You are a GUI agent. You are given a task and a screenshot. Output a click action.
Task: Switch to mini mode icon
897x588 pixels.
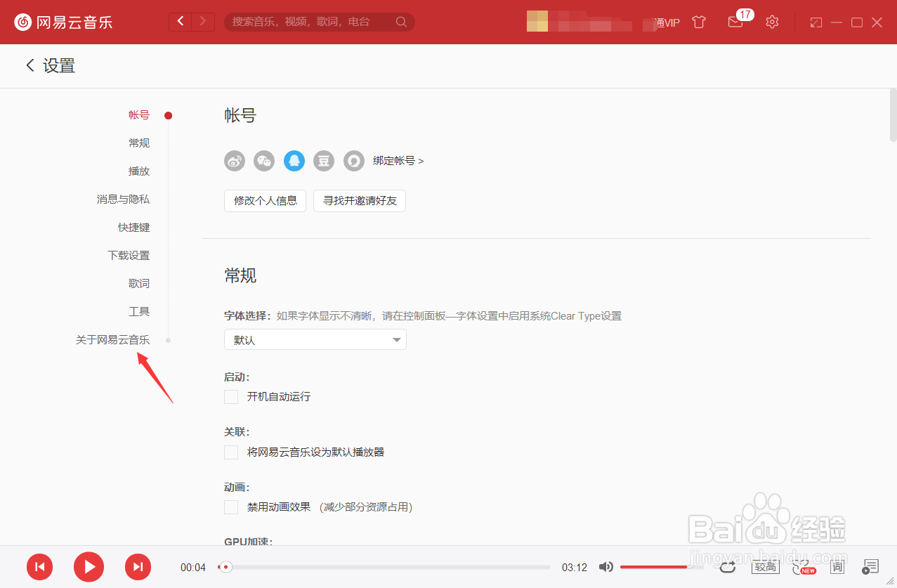tap(816, 22)
